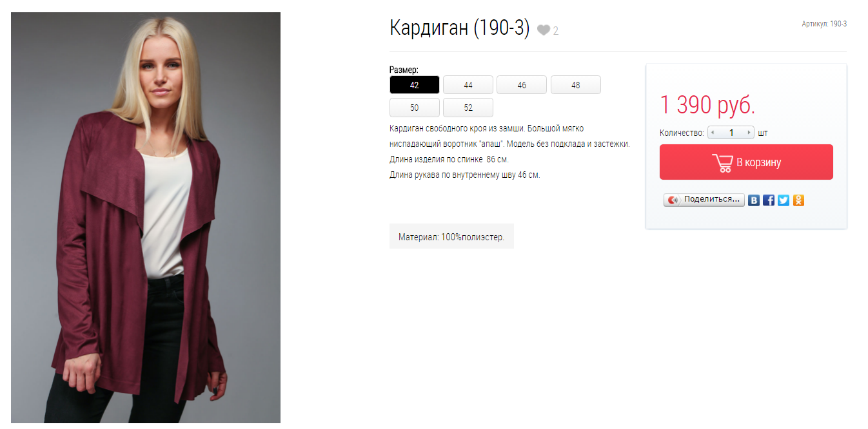Click the Кардиган (190-3) product title

click(x=460, y=28)
